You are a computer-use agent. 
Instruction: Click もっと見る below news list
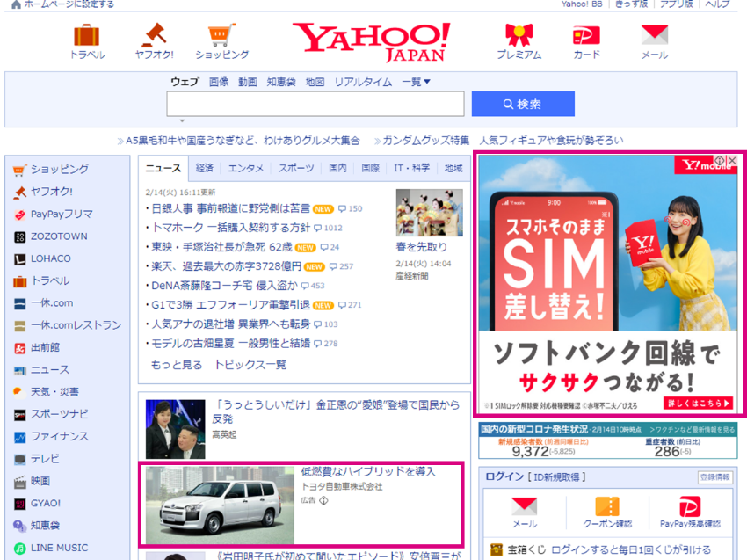[177, 365]
